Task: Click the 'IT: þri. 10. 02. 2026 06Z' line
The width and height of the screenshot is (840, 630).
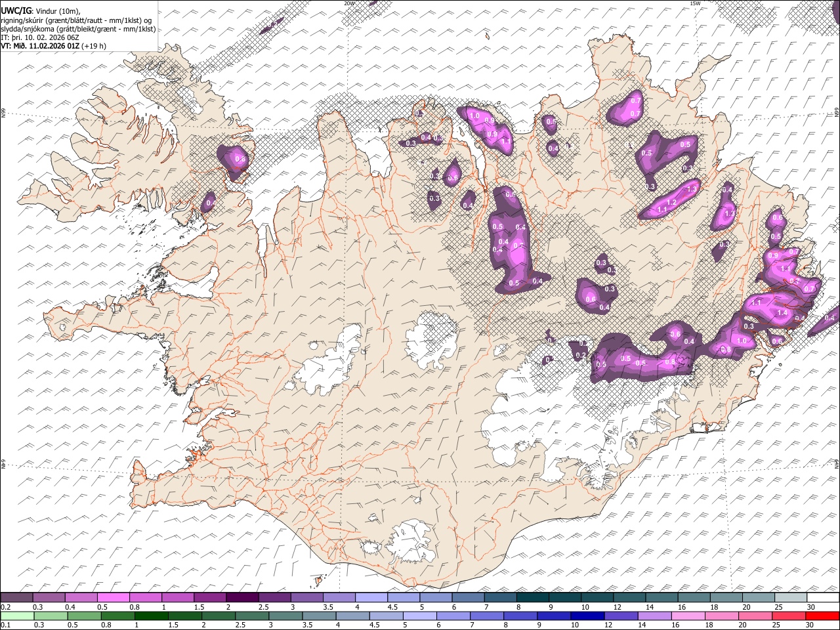Action: point(40,37)
